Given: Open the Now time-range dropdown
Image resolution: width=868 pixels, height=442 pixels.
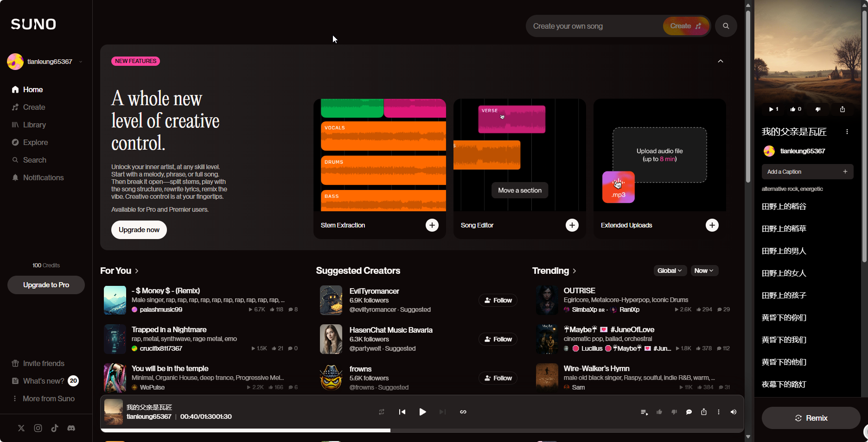Looking at the screenshot, I should 704,271.
